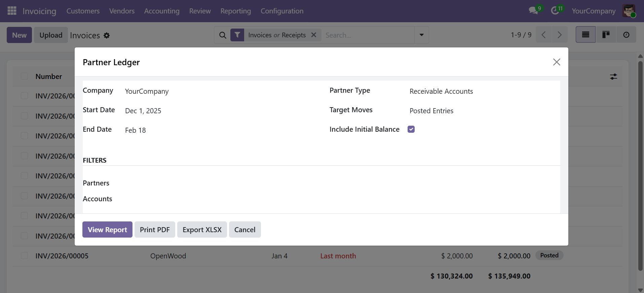Go to next page arrow
Viewport: 644px width, 293px height.
(x=560, y=35)
